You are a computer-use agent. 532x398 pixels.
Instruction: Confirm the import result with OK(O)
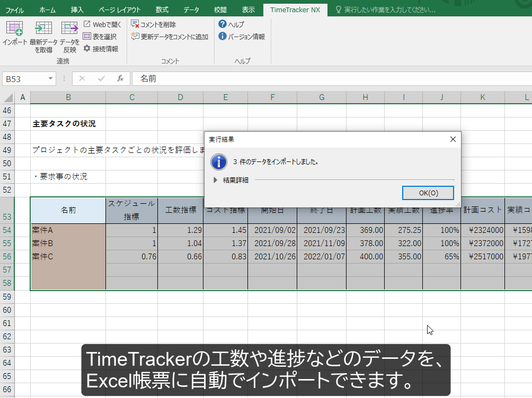click(428, 193)
